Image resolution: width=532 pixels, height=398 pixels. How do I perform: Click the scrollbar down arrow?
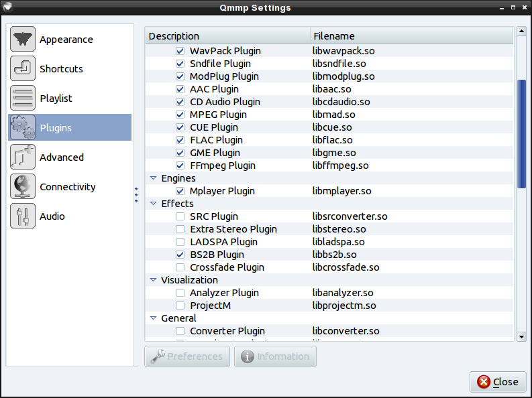521,336
